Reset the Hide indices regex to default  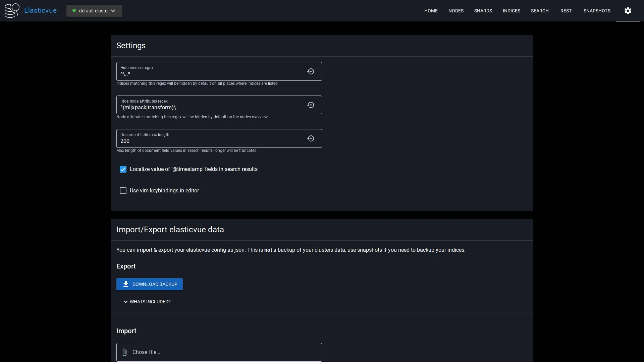coord(311,71)
